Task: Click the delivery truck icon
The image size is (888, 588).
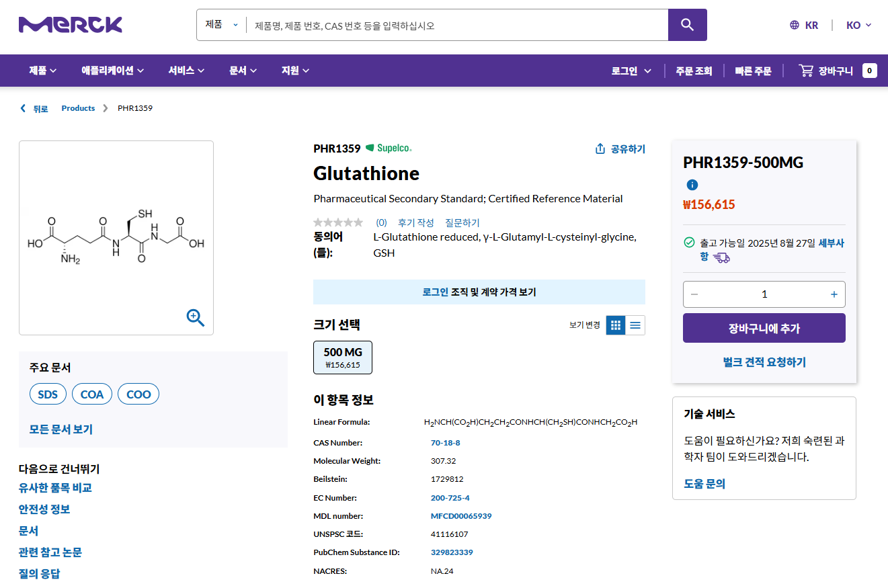Action: [x=721, y=257]
